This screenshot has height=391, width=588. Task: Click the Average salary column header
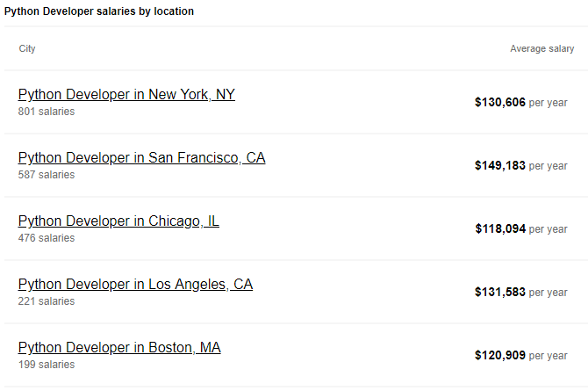tap(541, 49)
